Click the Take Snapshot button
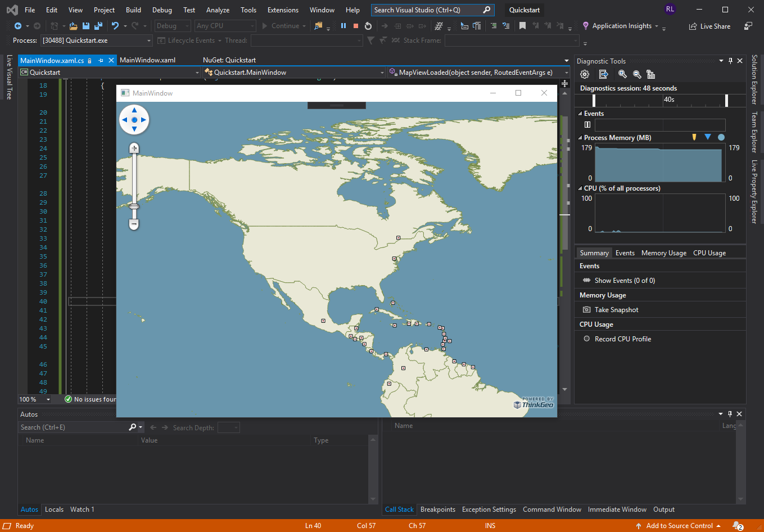The height and width of the screenshot is (532, 764). 616,309
